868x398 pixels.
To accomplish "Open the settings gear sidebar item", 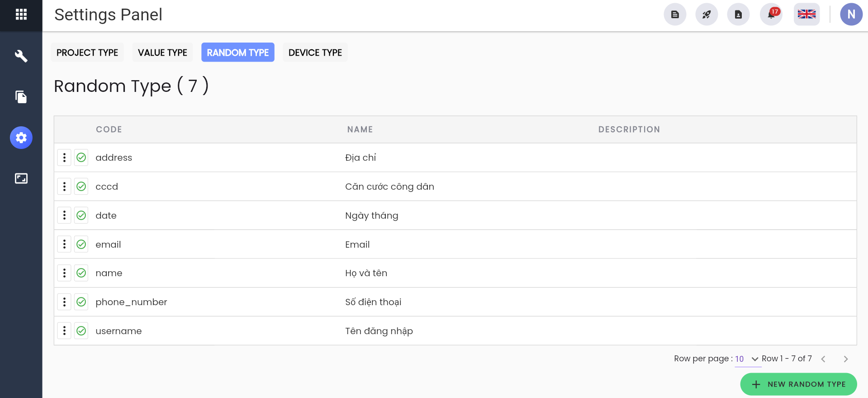I will coord(21,138).
